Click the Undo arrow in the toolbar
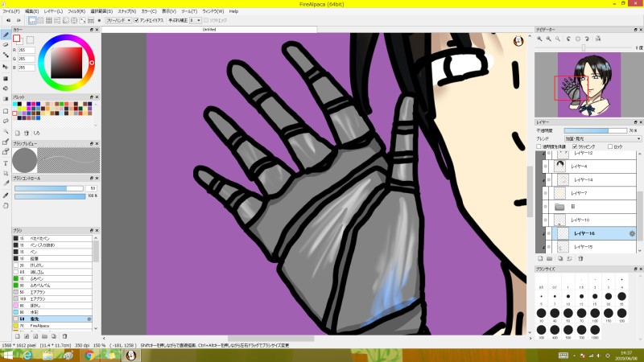The height and width of the screenshot is (362, 644). point(8,20)
